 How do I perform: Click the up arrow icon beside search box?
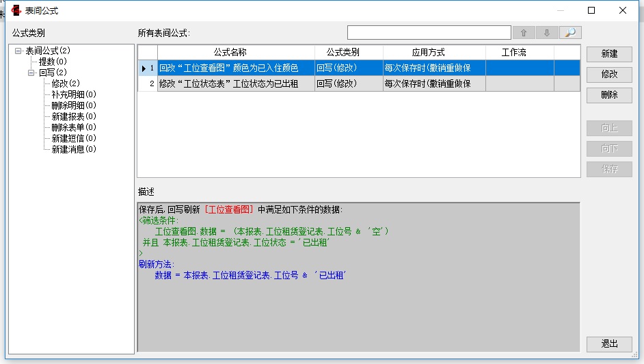click(524, 33)
